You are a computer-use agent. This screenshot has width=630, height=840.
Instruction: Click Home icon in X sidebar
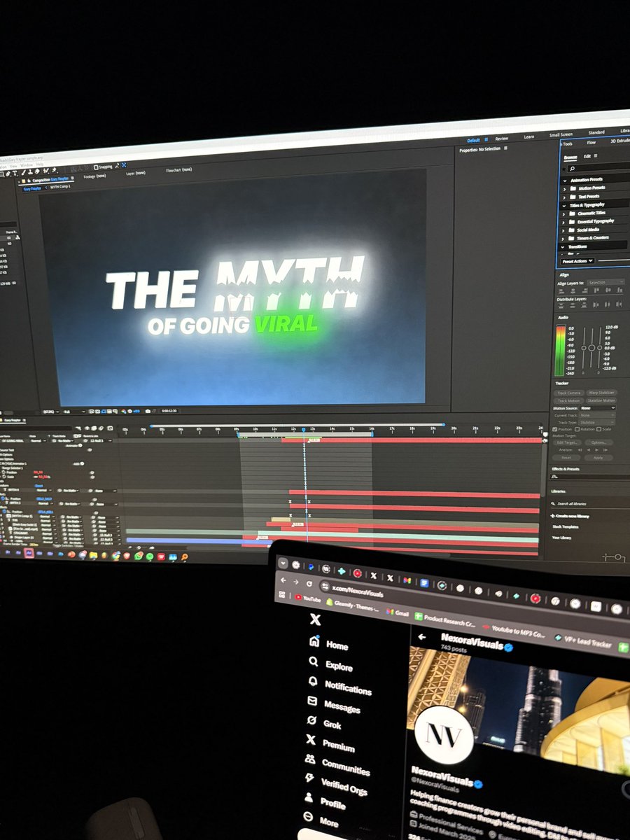(315, 642)
